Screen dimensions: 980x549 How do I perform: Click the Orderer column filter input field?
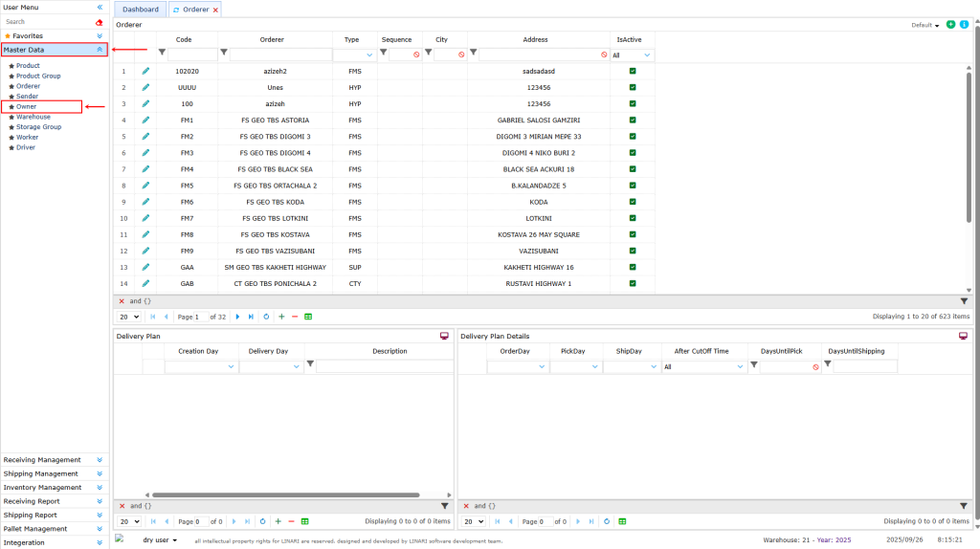click(x=279, y=55)
